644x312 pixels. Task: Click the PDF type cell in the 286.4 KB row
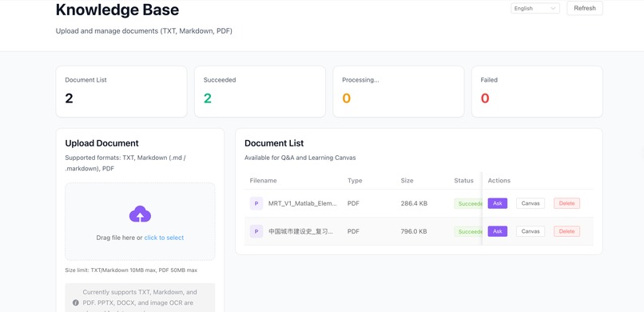click(353, 203)
